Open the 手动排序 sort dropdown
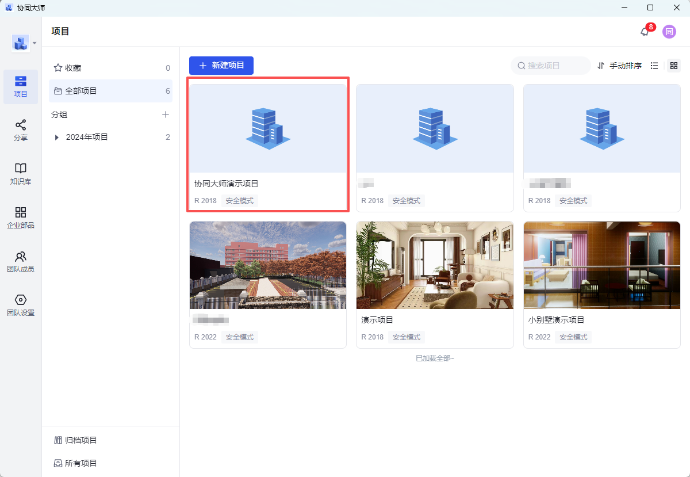 [619, 66]
